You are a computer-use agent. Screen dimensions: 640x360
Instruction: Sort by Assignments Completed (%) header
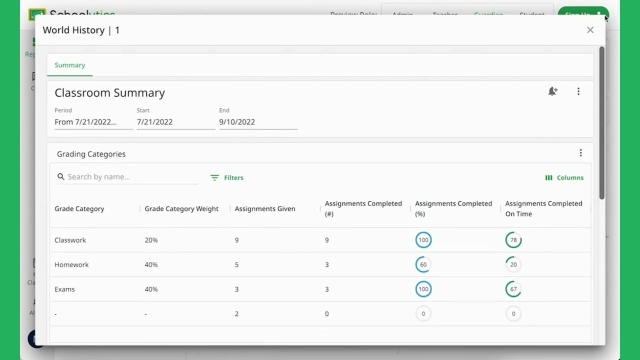(x=453, y=209)
